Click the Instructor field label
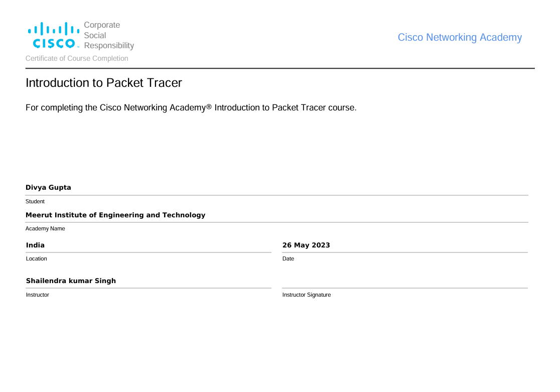560x392 pixels. [37, 295]
